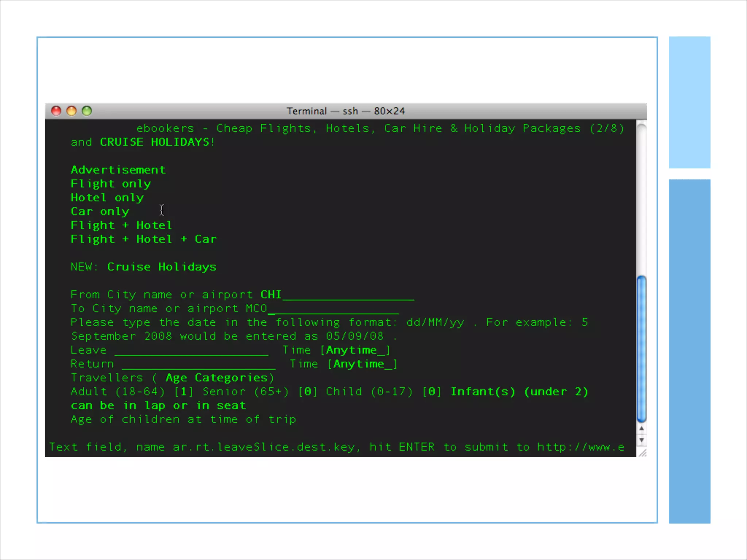Open the Leave Time Anytime dropdown
The width and height of the screenshot is (747, 560).
355,350
